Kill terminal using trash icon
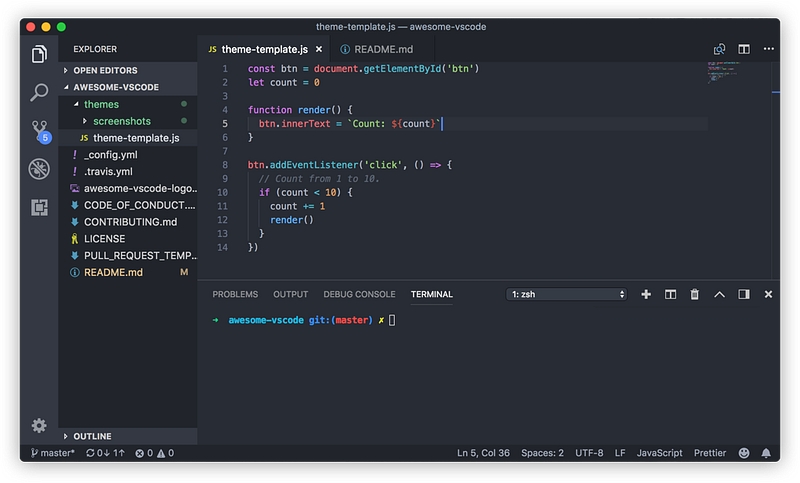Image resolution: width=800 pixels, height=483 pixels. (695, 294)
